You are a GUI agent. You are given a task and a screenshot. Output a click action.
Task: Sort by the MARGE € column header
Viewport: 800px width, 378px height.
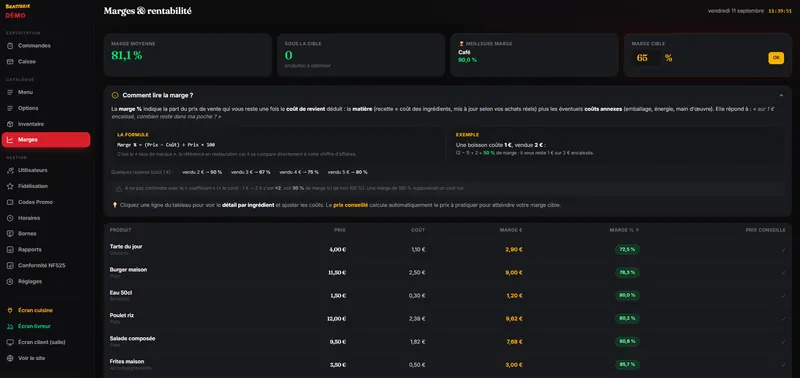point(511,230)
